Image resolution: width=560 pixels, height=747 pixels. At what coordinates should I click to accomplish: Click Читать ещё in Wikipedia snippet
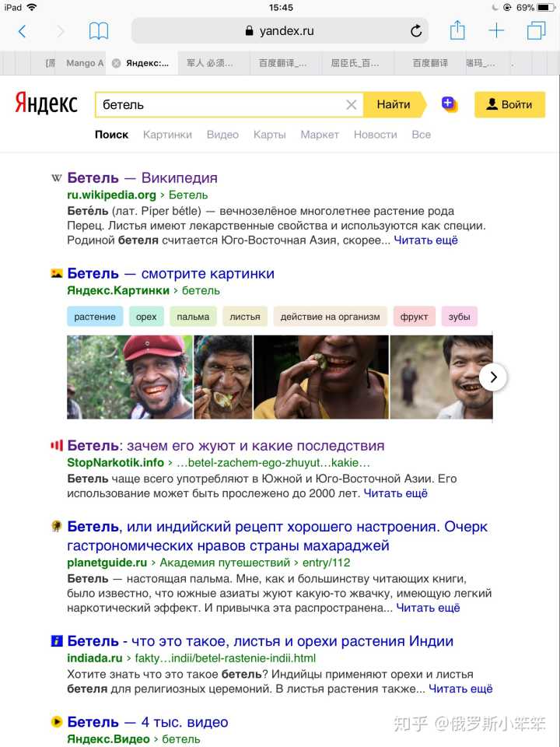tap(425, 240)
